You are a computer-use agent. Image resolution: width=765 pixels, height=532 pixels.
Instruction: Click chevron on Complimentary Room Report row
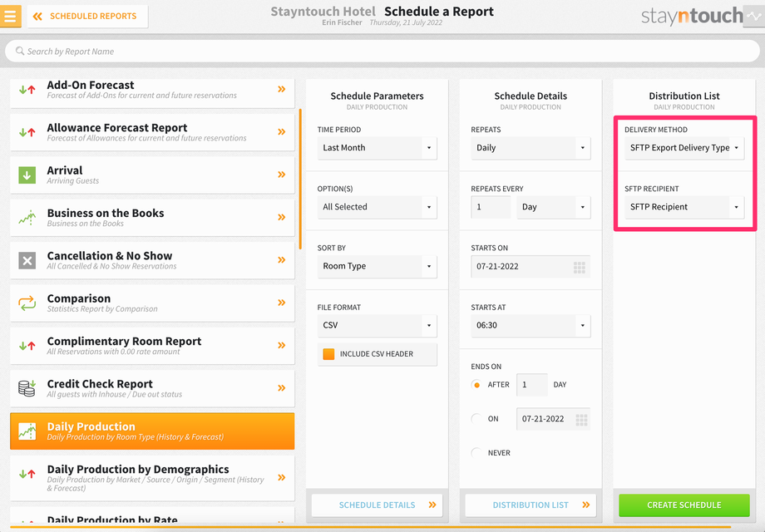point(282,345)
